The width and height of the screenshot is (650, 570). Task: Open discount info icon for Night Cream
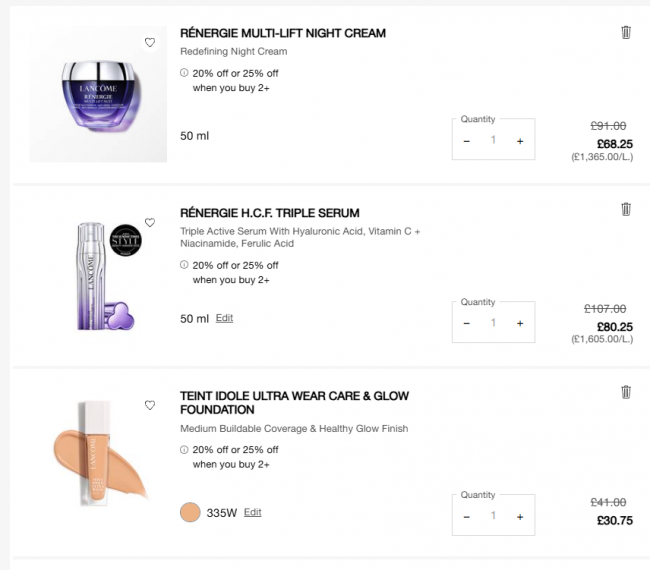click(x=184, y=73)
